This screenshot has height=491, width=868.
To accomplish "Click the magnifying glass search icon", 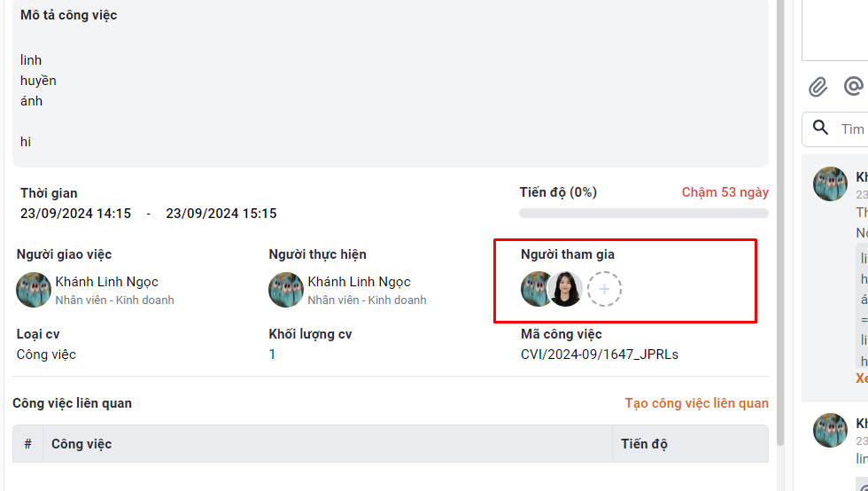I will [821, 129].
